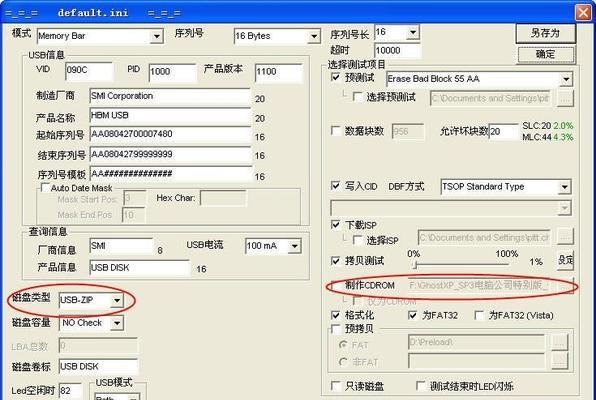Close the default.ini settings window
Image resolution: width=596 pixels, height=400 pixels.
[x=583, y=13]
